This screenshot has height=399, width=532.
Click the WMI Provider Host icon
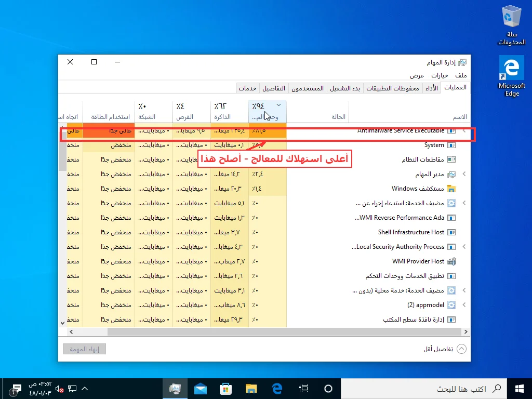(451, 262)
